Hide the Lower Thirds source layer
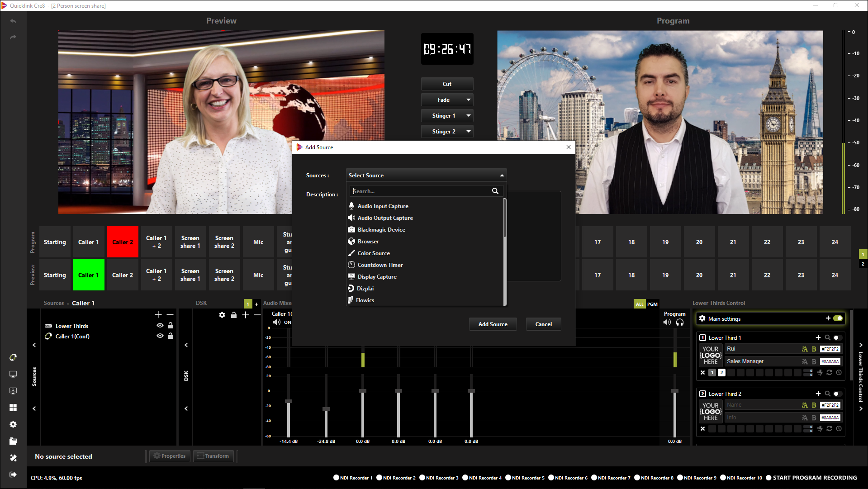The width and height of the screenshot is (868, 489). (x=160, y=326)
